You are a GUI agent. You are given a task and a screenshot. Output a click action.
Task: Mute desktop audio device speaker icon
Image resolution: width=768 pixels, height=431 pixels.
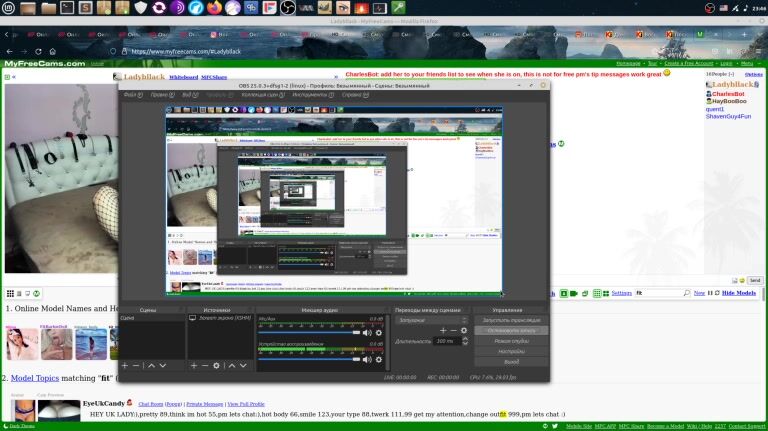[x=368, y=360]
